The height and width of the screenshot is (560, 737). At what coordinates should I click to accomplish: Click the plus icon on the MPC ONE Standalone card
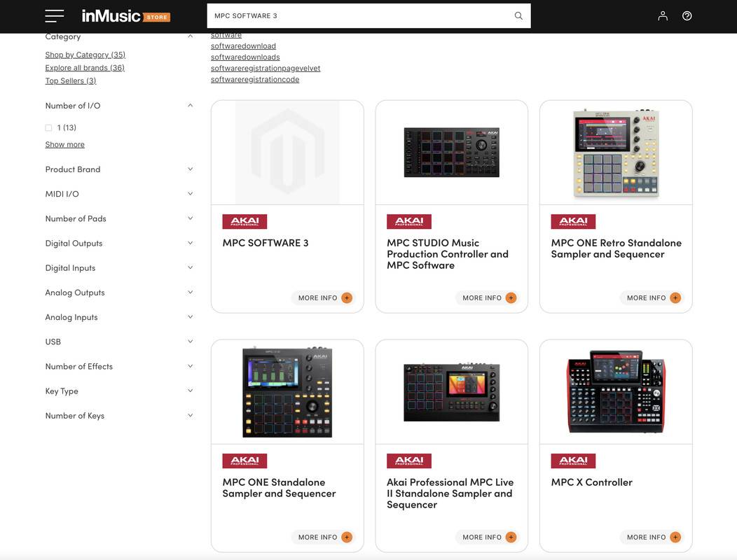coord(347,537)
